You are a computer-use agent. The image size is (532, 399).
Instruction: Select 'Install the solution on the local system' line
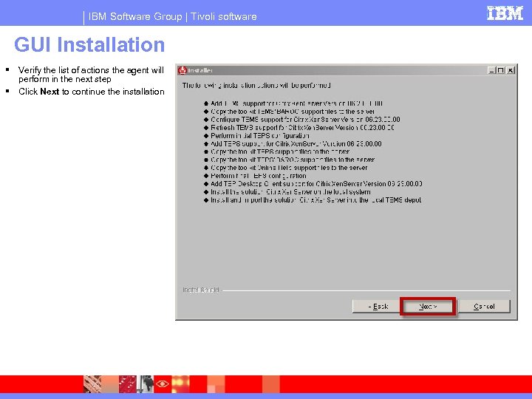(x=290, y=192)
